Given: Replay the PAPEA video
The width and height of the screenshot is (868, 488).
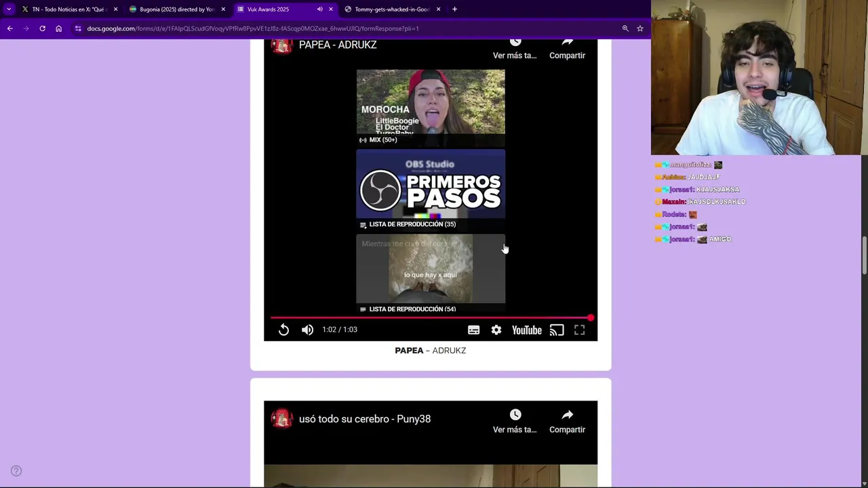Looking at the screenshot, I should click(x=283, y=329).
